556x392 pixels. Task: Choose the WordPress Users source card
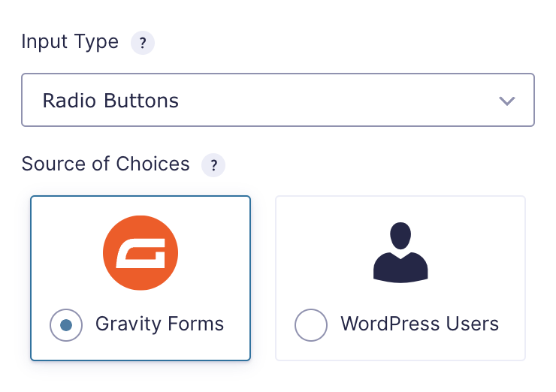point(400,279)
